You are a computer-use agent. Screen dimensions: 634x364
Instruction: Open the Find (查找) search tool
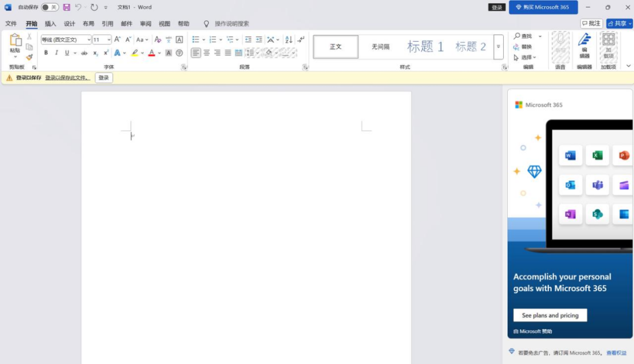pyautogui.click(x=523, y=36)
